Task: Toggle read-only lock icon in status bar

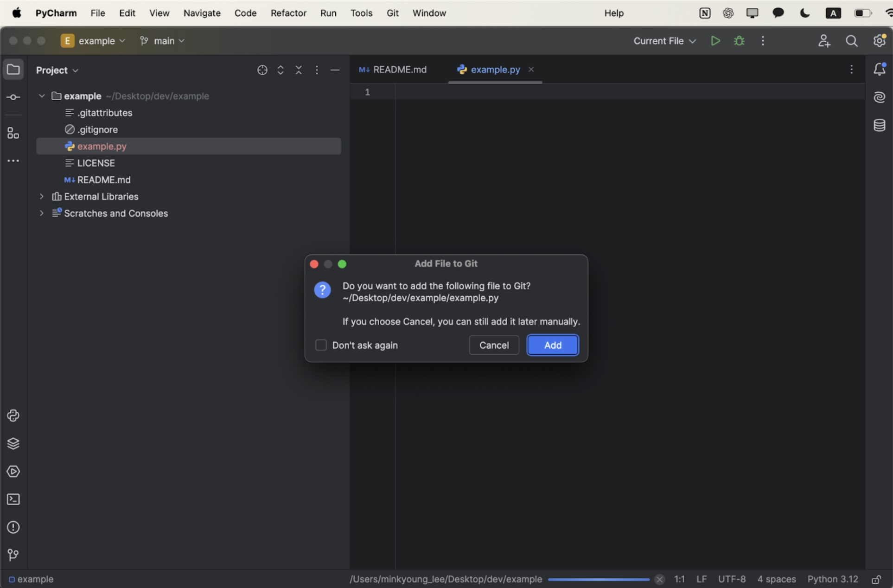Action: tap(876, 580)
